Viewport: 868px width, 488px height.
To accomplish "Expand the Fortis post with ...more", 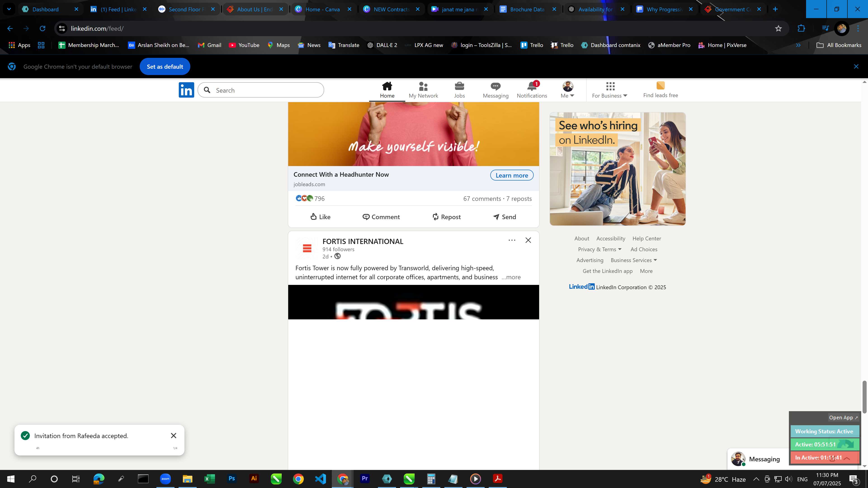I will pos(511,277).
